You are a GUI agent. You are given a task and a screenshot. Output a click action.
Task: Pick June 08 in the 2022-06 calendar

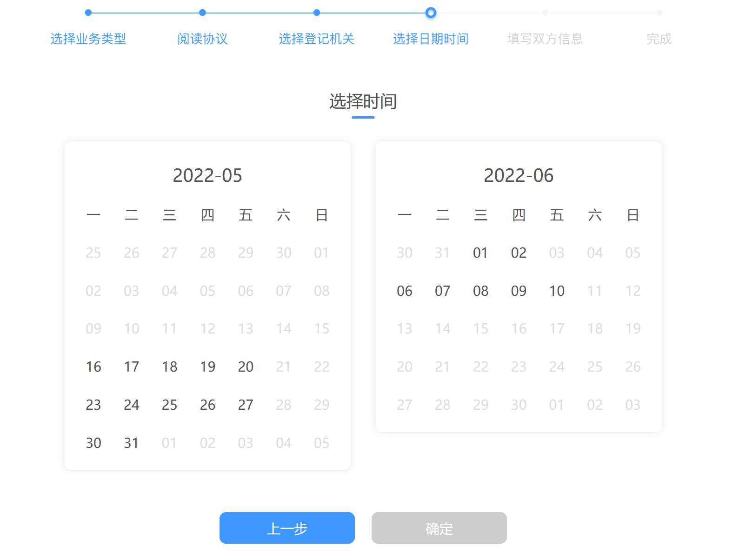click(x=480, y=291)
